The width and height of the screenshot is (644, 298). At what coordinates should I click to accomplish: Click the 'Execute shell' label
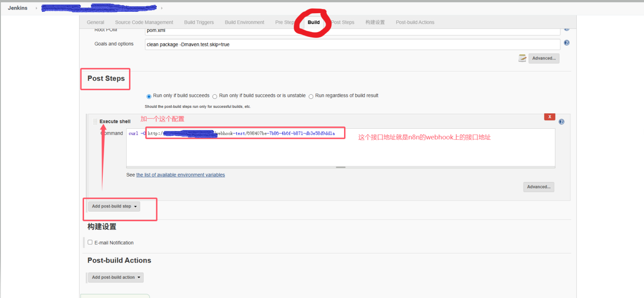click(115, 121)
